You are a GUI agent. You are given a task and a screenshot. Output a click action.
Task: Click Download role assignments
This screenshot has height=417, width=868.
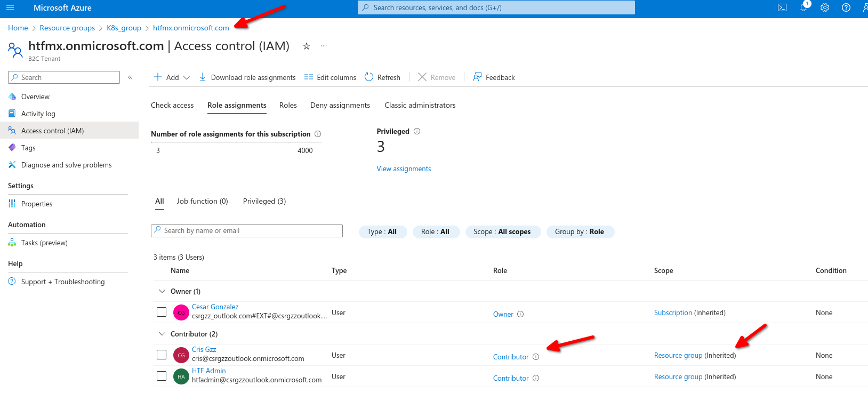[x=247, y=77]
